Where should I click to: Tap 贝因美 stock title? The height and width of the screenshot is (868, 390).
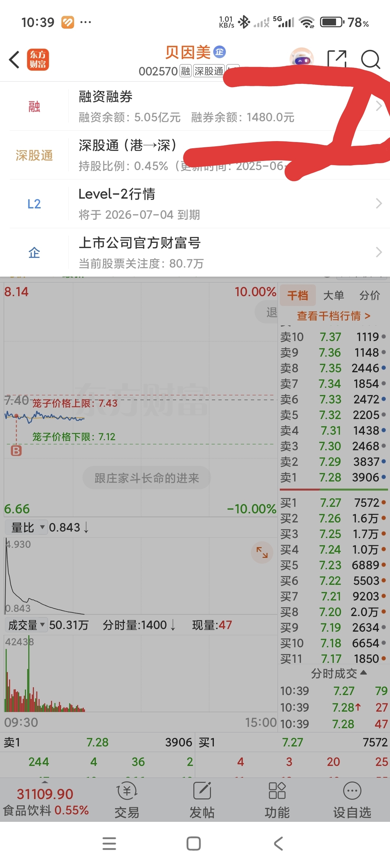click(x=188, y=52)
